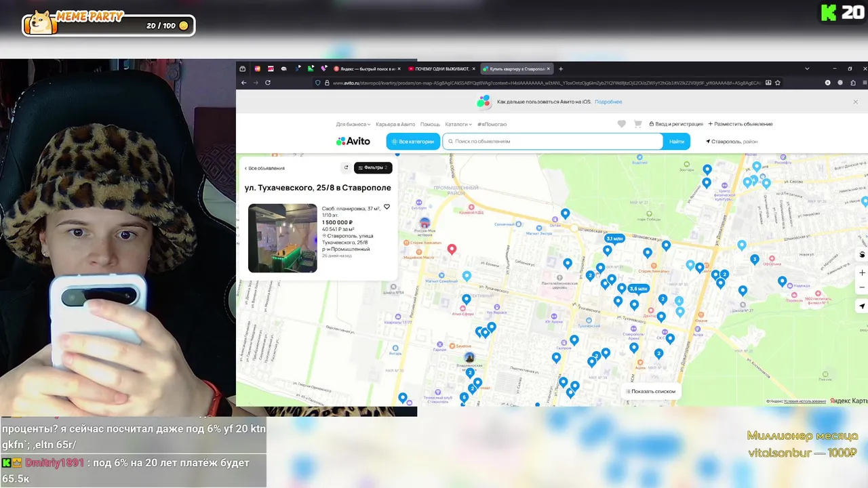The width and height of the screenshot is (868, 488).
Task: Click the cluster marker labeled 3
Action: click(754, 259)
